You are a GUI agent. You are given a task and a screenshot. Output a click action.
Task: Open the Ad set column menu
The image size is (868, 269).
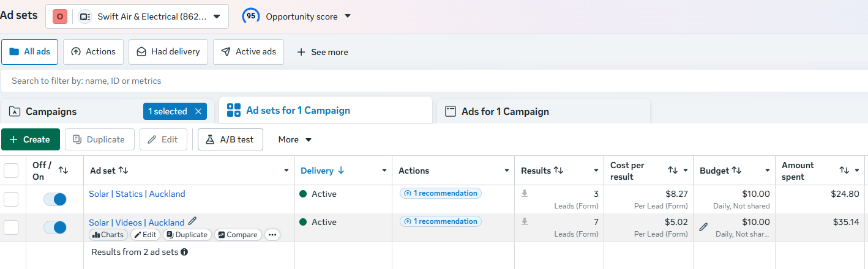[x=286, y=171]
